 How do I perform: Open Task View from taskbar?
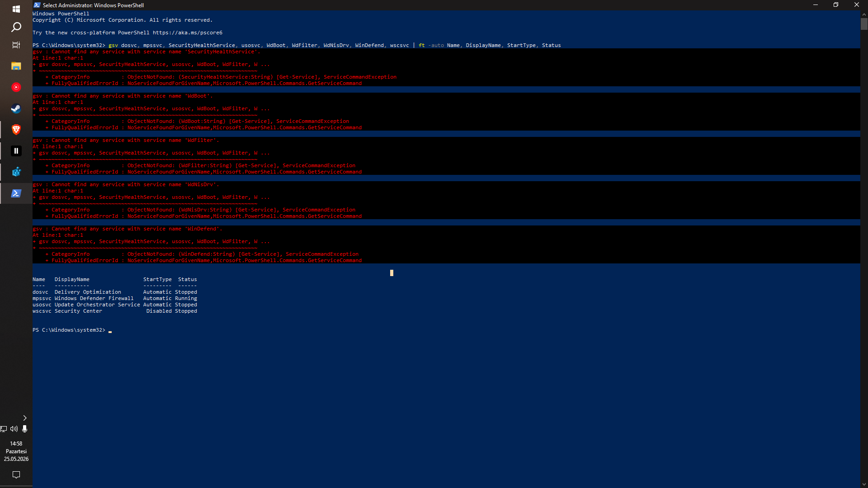(16, 45)
